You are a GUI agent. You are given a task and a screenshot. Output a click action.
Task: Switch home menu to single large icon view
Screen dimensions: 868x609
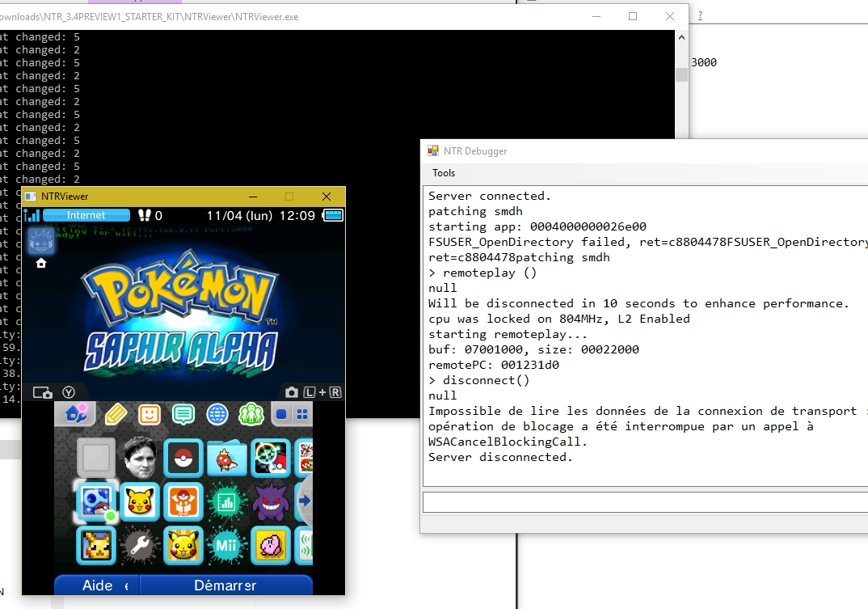tap(281, 415)
